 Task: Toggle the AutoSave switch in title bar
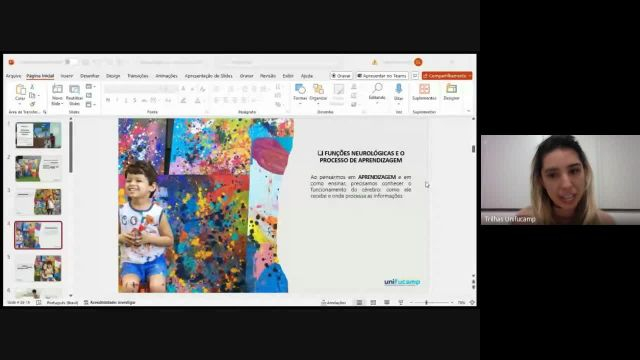click(x=71, y=62)
